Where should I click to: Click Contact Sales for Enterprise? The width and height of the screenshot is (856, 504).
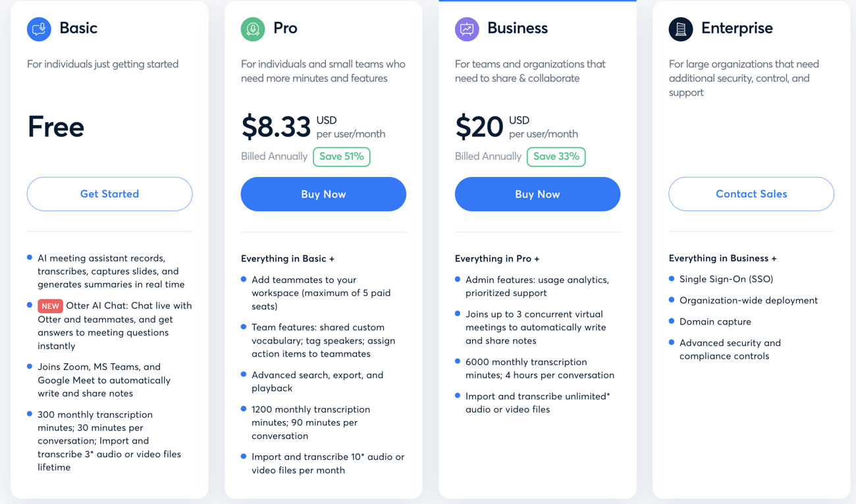pos(751,193)
